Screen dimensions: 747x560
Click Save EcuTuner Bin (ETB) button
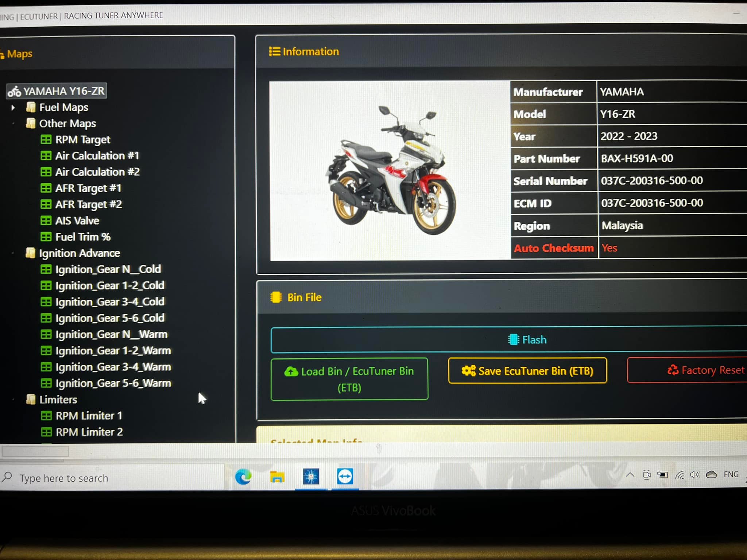tap(527, 371)
